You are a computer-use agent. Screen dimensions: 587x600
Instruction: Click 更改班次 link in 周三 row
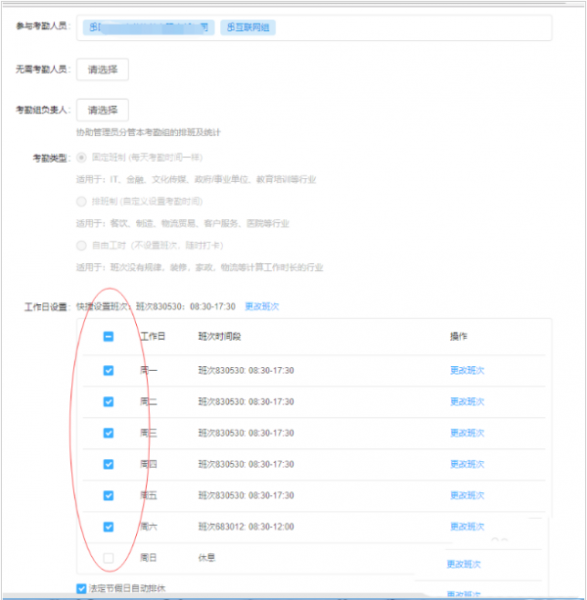467,433
